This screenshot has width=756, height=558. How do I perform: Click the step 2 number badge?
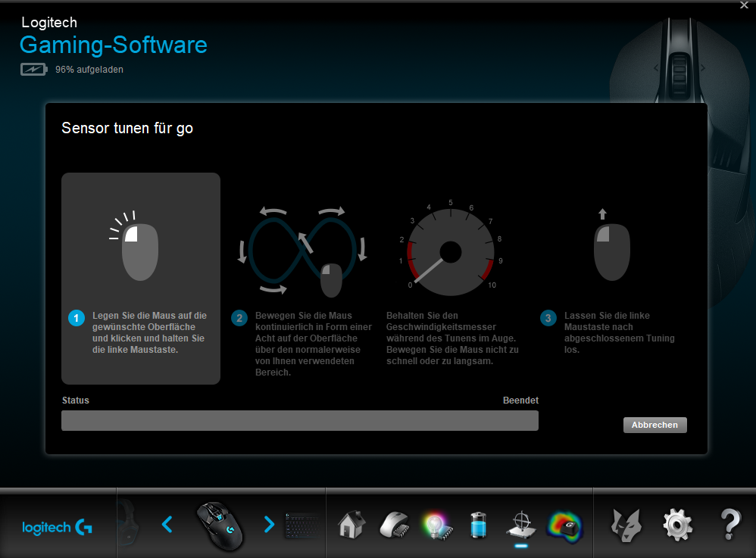(239, 318)
